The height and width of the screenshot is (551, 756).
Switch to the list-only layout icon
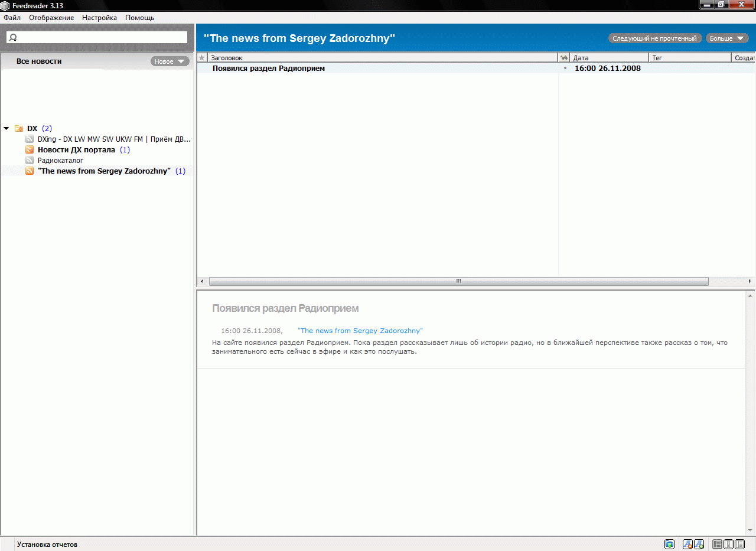pyautogui.click(x=740, y=545)
